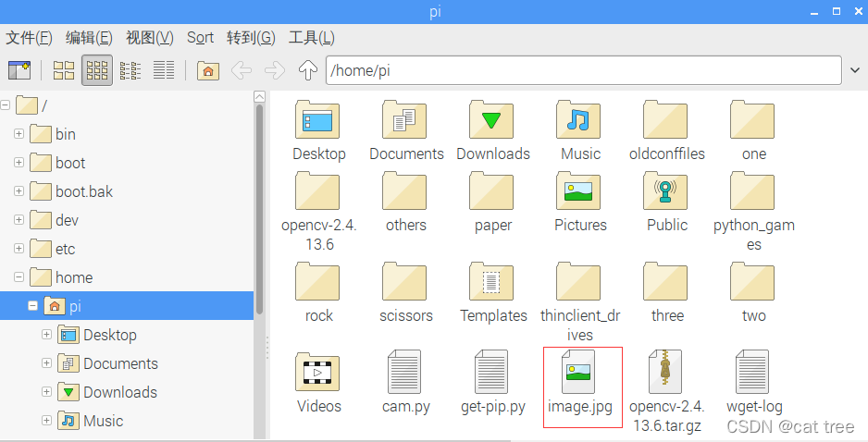Screen dimensions: 868x442
Task: Open the 编辑(E) menu
Action: (89, 38)
